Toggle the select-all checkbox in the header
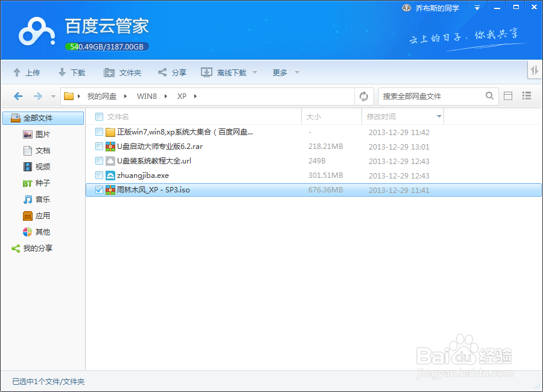543x392 pixels. tap(99, 117)
